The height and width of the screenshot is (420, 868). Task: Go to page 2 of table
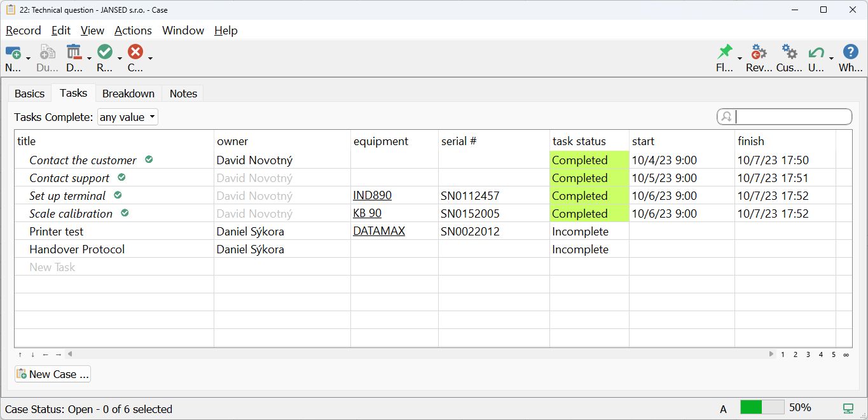pos(796,354)
